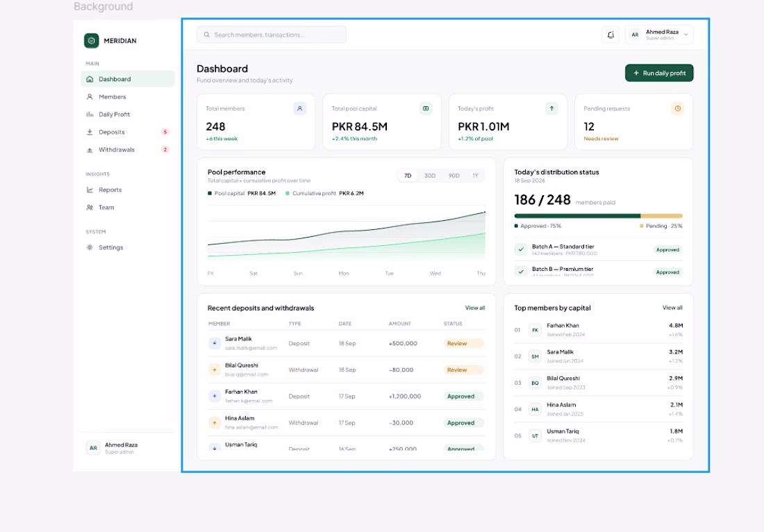
Task: Click the FK avatar in top members
Action: click(x=535, y=330)
